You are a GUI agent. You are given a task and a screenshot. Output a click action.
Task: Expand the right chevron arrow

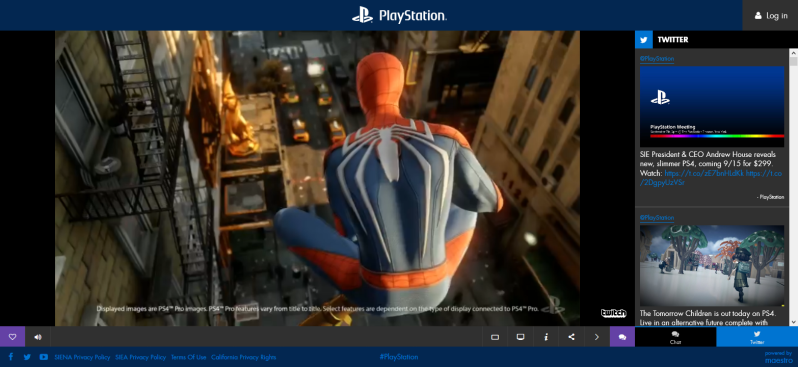[x=596, y=336]
